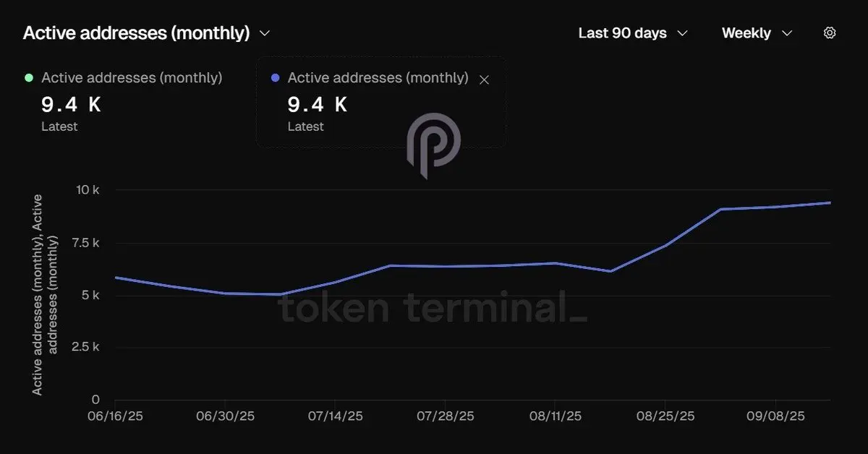Click the 07/14/25 date on x-axis
Image resolution: width=868 pixels, height=454 pixels.
tap(335, 417)
